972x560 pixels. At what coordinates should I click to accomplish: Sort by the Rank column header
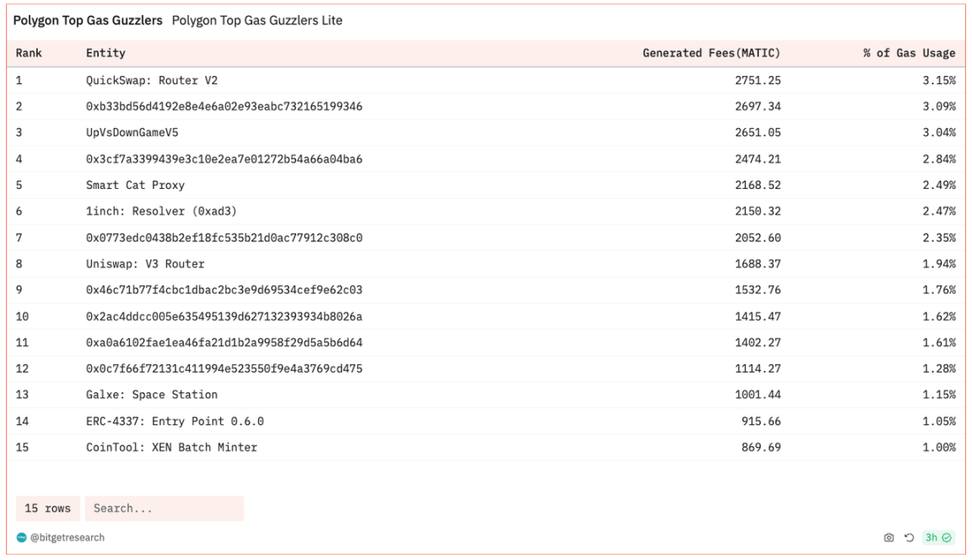pos(29,53)
